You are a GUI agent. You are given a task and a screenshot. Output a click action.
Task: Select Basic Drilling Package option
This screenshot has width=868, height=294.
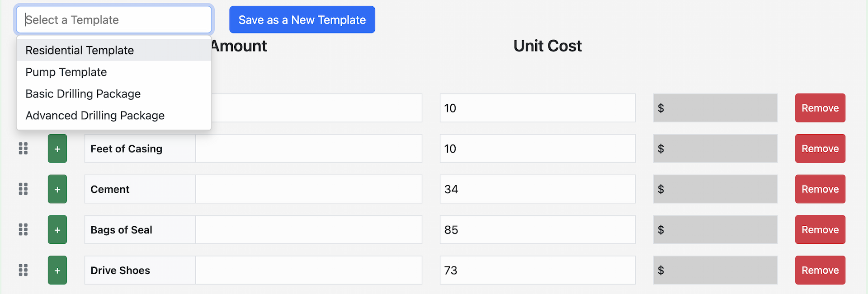[x=83, y=94]
